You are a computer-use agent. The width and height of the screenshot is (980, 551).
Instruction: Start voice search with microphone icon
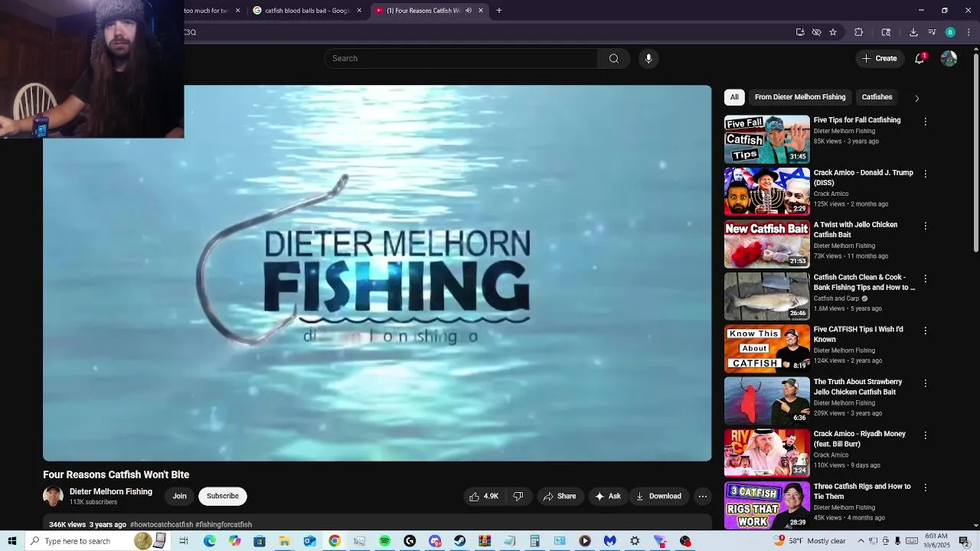[648, 59]
